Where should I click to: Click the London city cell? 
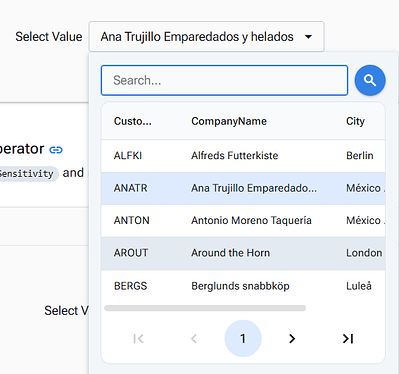[364, 253]
